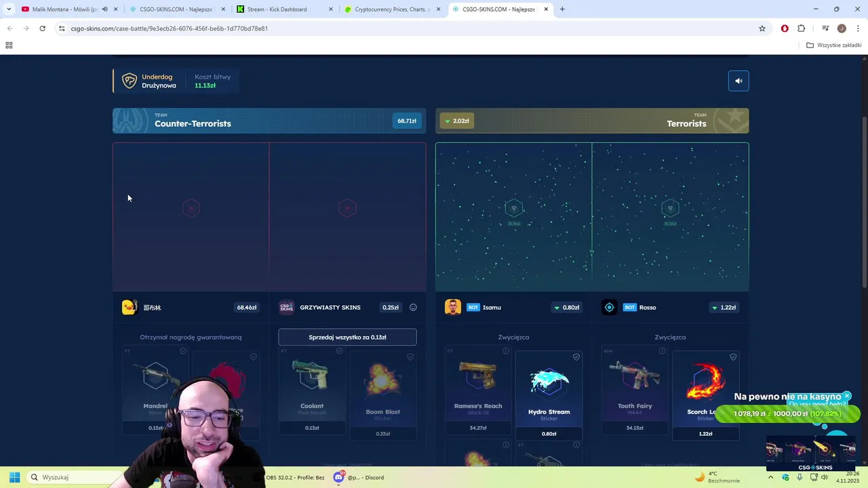868x488 pixels.
Task: Click the 68.46zł total of the duck player
Action: pos(246,307)
